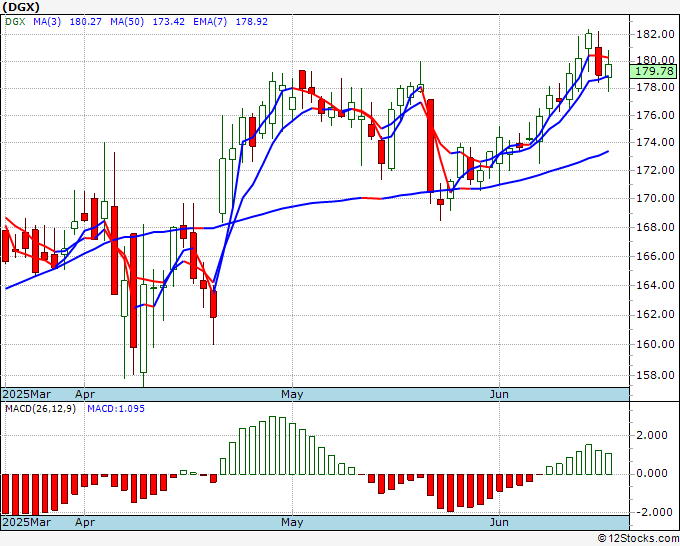Click the MACD(26,12,9) indicator label

pos(40,409)
